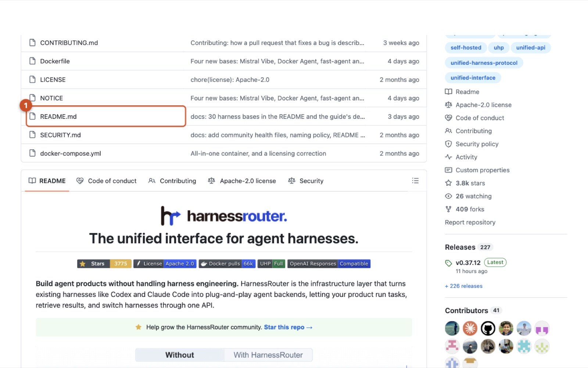588x368 pixels.
Task: Click the file icon next to LICENSE
Action: coord(32,79)
